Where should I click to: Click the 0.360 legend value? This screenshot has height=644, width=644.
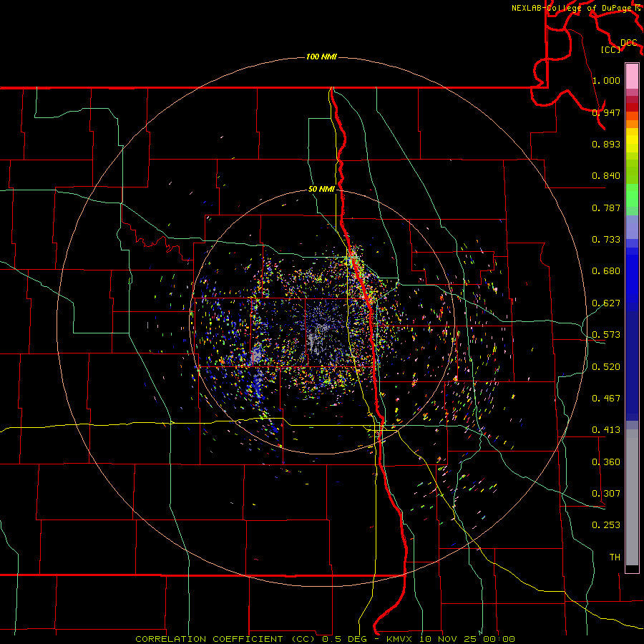click(606, 462)
